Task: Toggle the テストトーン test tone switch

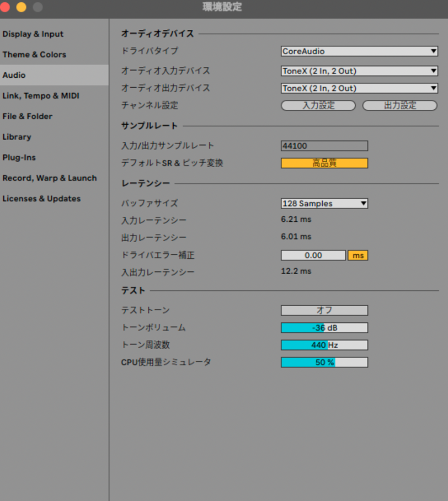Action: [324, 311]
